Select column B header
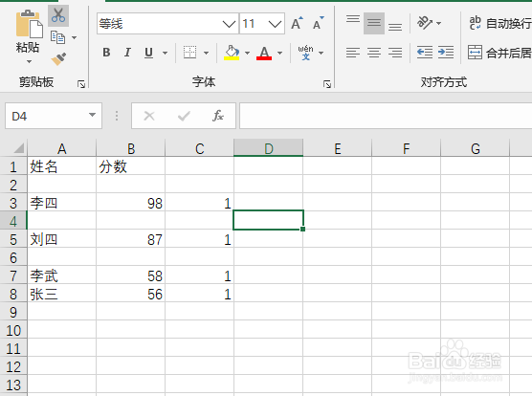Image resolution: width=532 pixels, height=396 pixels. click(x=131, y=149)
